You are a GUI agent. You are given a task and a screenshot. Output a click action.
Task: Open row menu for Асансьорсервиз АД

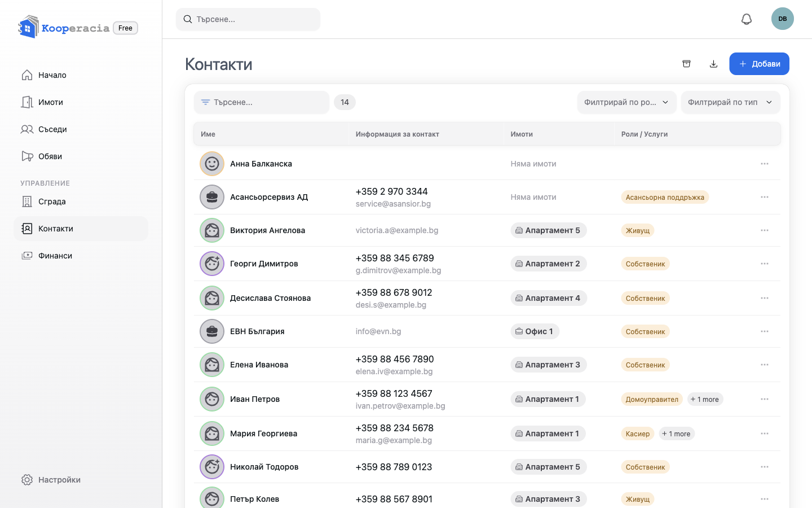765,197
